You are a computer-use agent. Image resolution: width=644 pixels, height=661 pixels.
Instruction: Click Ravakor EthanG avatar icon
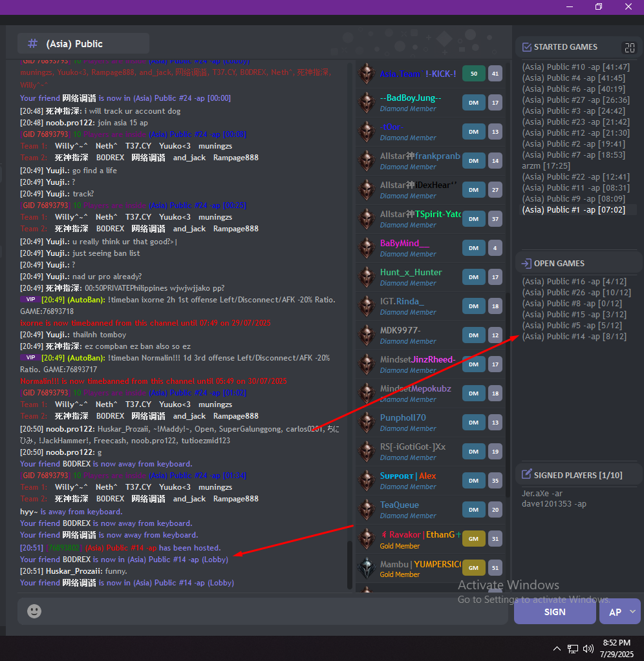367,539
